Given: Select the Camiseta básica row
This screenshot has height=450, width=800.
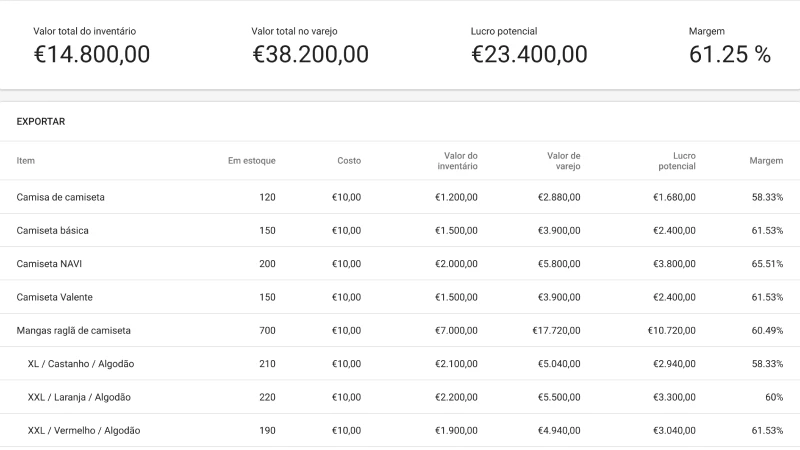Looking at the screenshot, I should click(53, 230).
